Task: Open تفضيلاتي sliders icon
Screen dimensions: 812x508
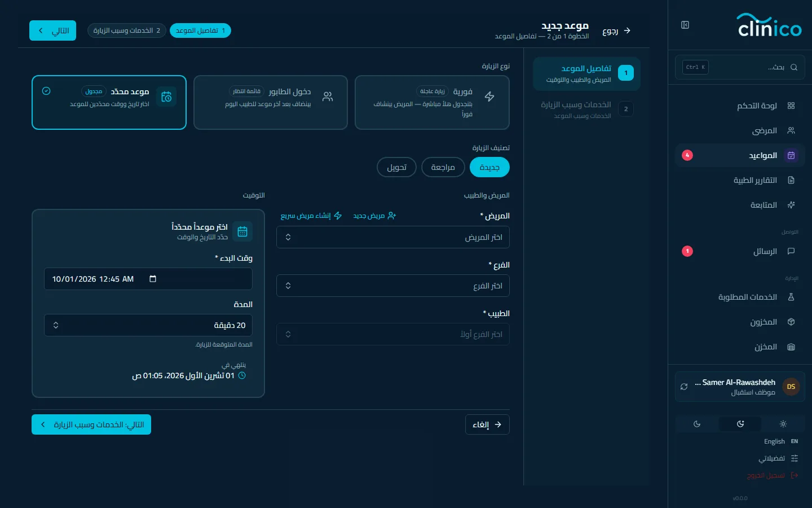Action: pos(795,458)
